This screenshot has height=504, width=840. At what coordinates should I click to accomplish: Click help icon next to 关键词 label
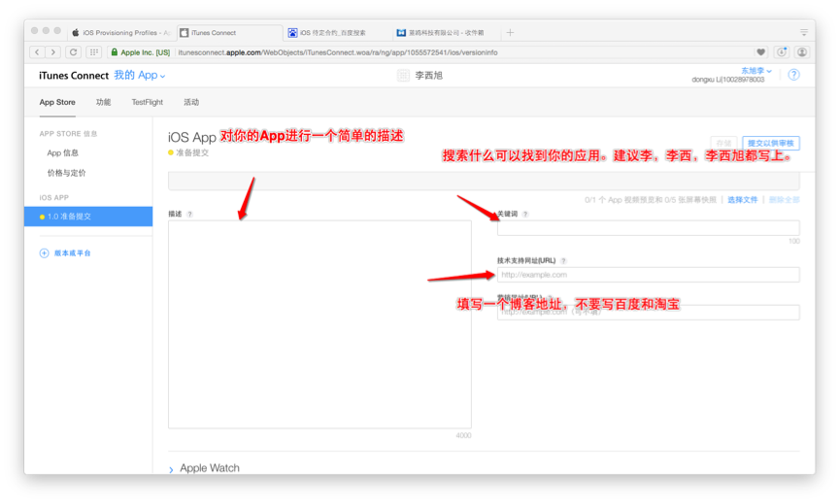pyautogui.click(x=525, y=214)
